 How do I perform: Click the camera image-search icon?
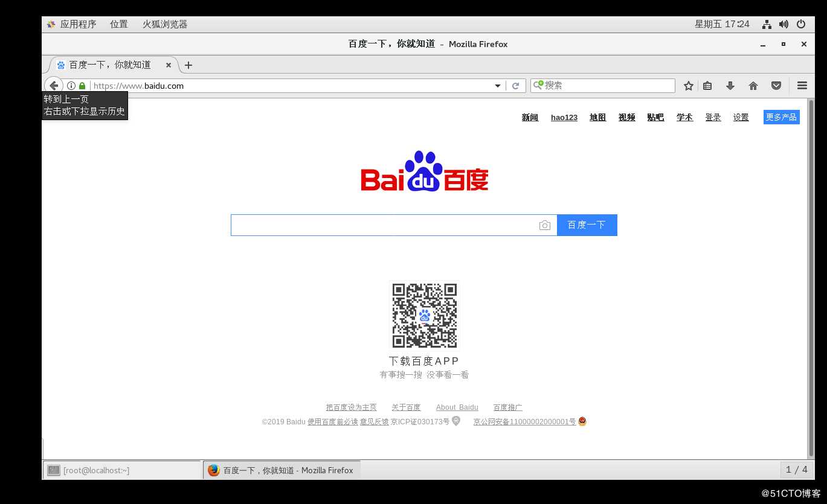(x=545, y=225)
